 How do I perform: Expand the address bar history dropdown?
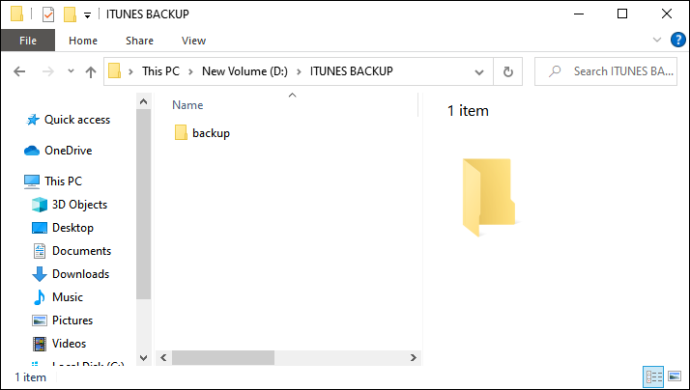coord(479,72)
